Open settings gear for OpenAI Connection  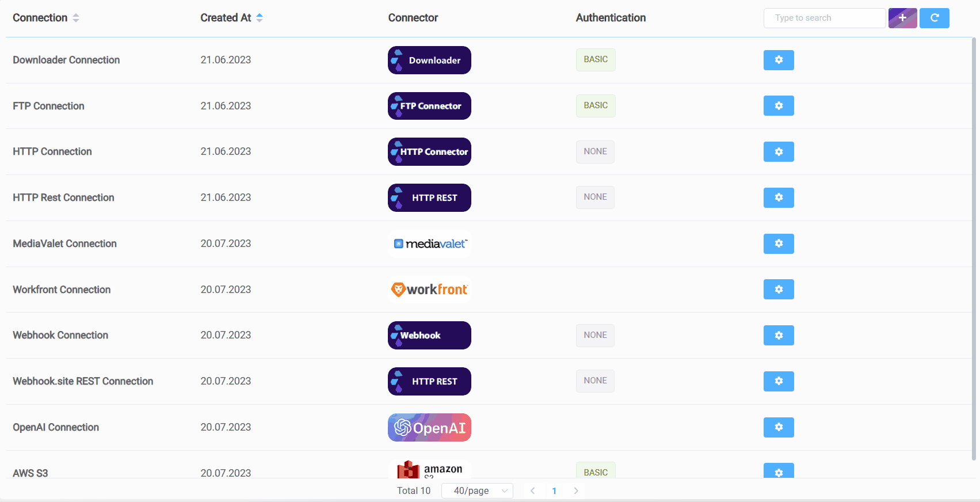tap(778, 427)
